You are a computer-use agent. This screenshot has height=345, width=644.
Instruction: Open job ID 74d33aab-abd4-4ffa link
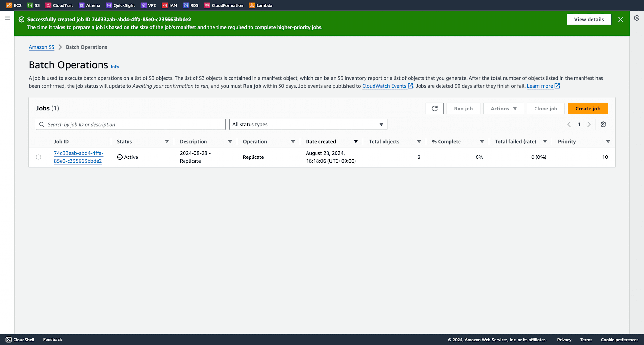pyautogui.click(x=79, y=157)
